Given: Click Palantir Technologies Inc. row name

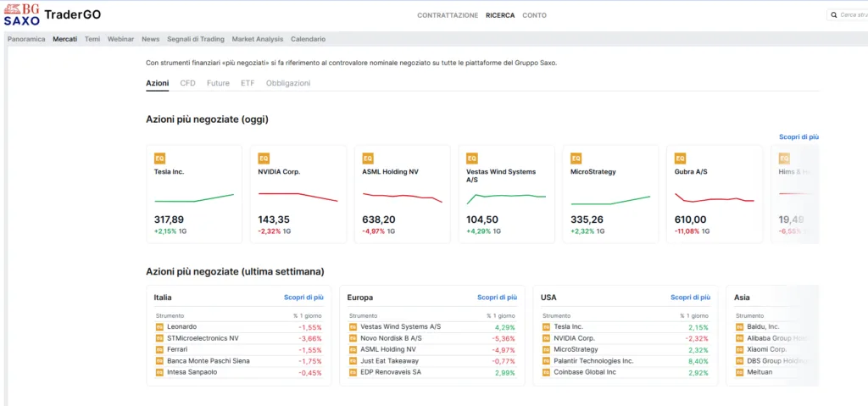Looking at the screenshot, I should point(593,361).
